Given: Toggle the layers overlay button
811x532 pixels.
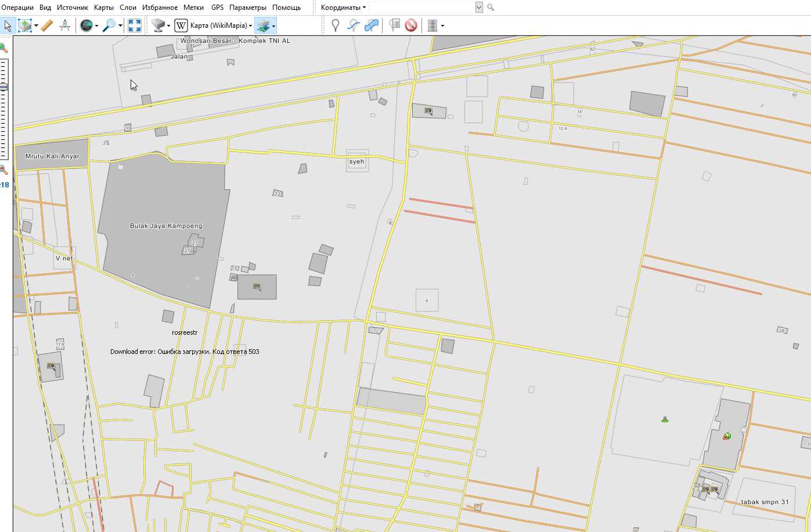Looking at the screenshot, I should (263, 26).
